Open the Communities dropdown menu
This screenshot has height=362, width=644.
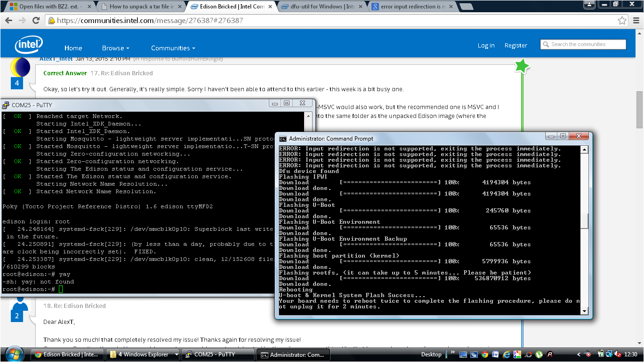(x=173, y=48)
